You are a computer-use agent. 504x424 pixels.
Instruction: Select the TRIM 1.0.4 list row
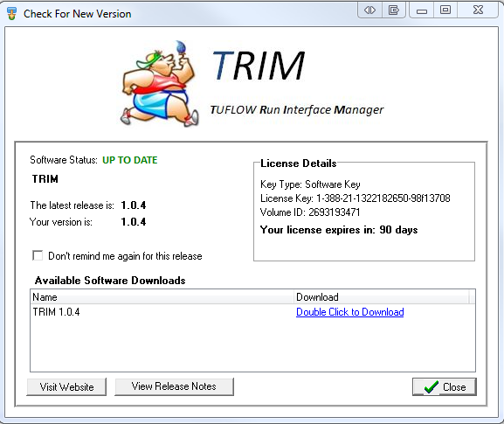[x=252, y=312]
